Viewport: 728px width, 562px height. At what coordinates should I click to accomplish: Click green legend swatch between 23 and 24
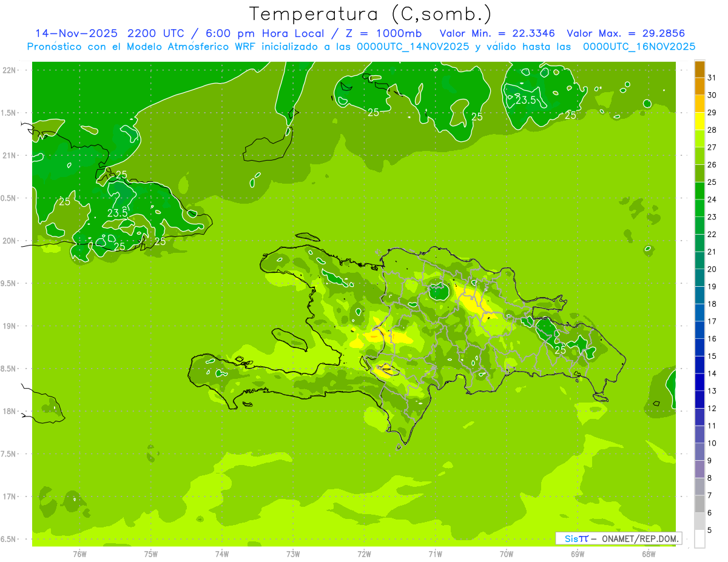pyautogui.click(x=699, y=208)
